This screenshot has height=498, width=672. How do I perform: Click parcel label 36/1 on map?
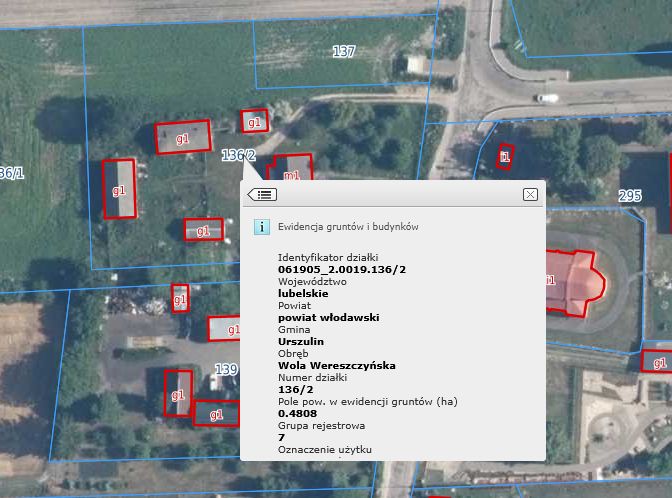click(12, 173)
